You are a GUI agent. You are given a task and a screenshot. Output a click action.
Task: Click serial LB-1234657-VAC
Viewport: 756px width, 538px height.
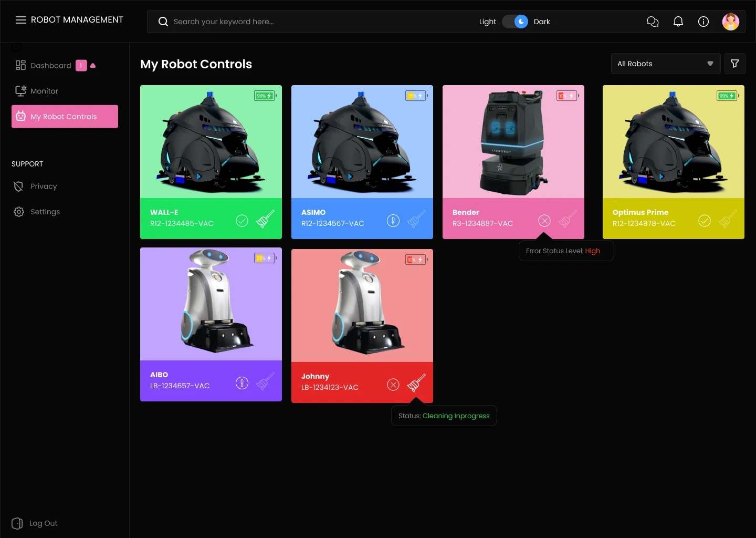coord(180,386)
